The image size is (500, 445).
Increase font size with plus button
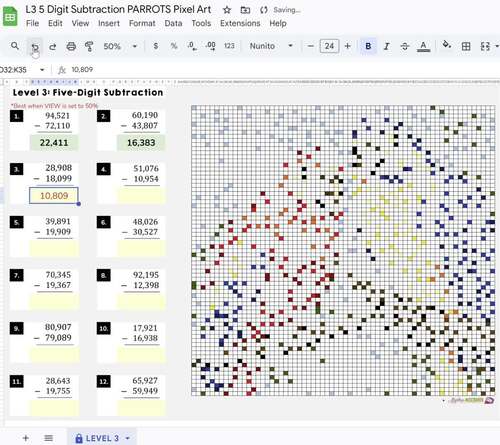[x=347, y=46]
